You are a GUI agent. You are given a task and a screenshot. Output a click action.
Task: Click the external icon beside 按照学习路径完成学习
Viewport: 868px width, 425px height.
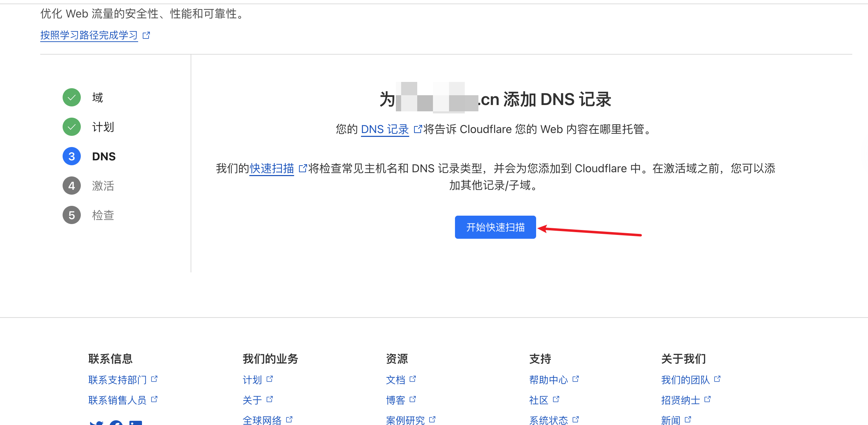tap(147, 35)
